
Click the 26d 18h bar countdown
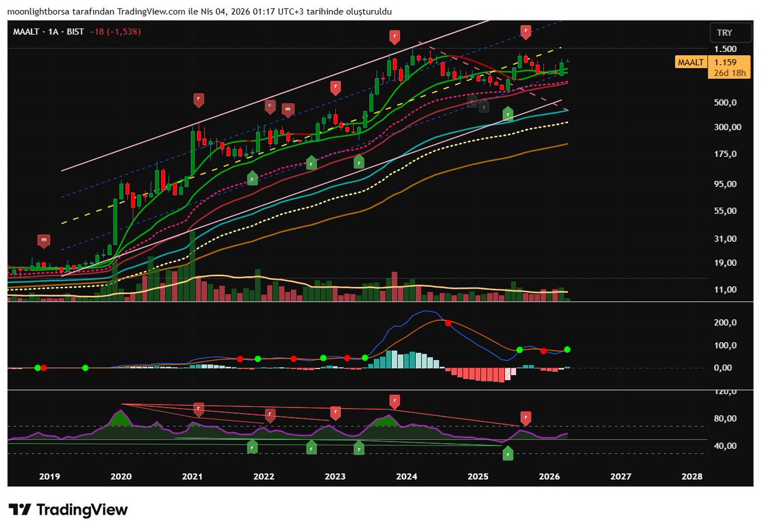(x=729, y=73)
